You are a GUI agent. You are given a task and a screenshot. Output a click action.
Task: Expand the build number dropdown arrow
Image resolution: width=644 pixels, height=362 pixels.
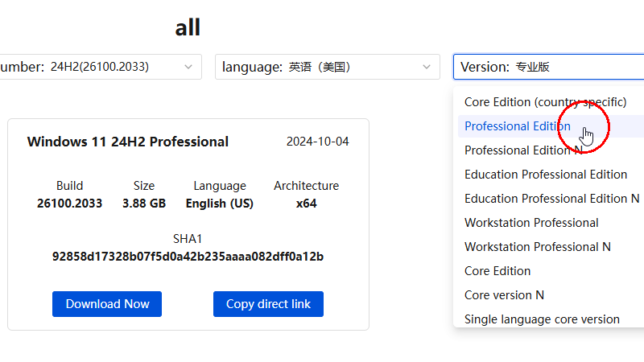pyautogui.click(x=188, y=67)
